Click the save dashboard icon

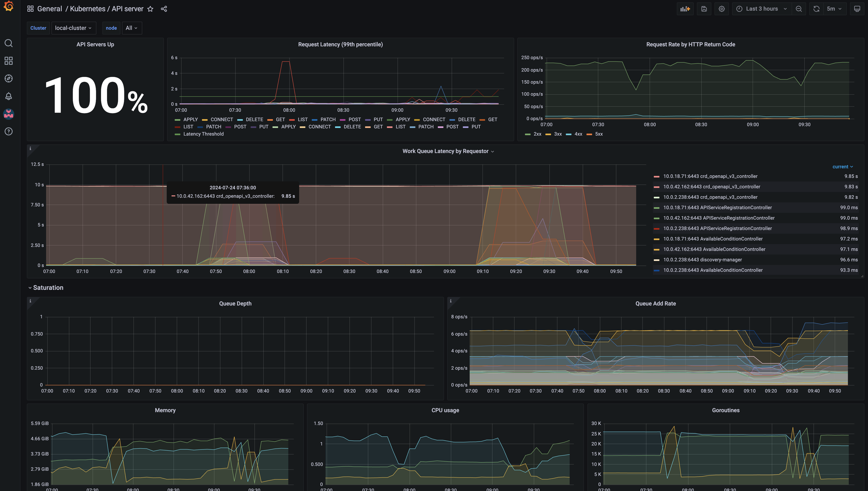click(704, 9)
